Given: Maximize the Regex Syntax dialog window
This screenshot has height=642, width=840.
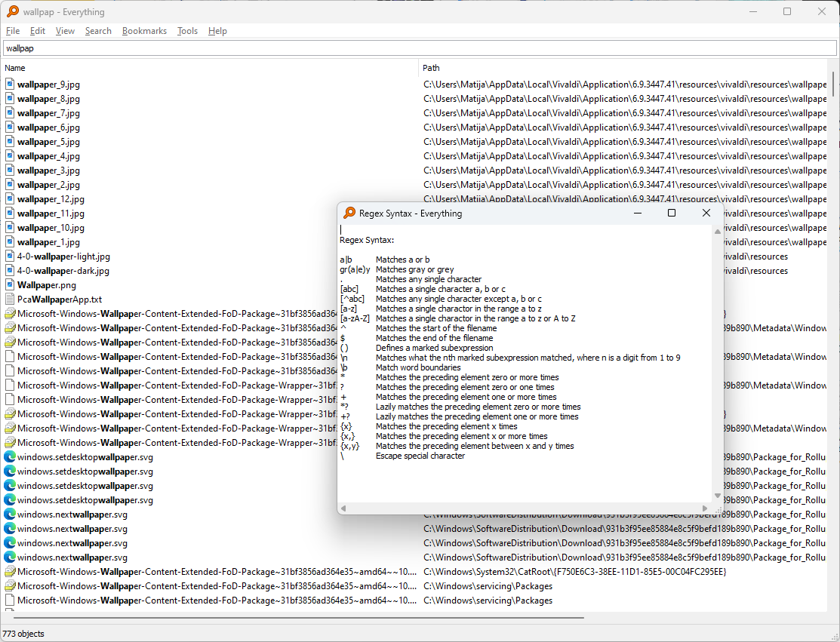Looking at the screenshot, I should [x=672, y=213].
